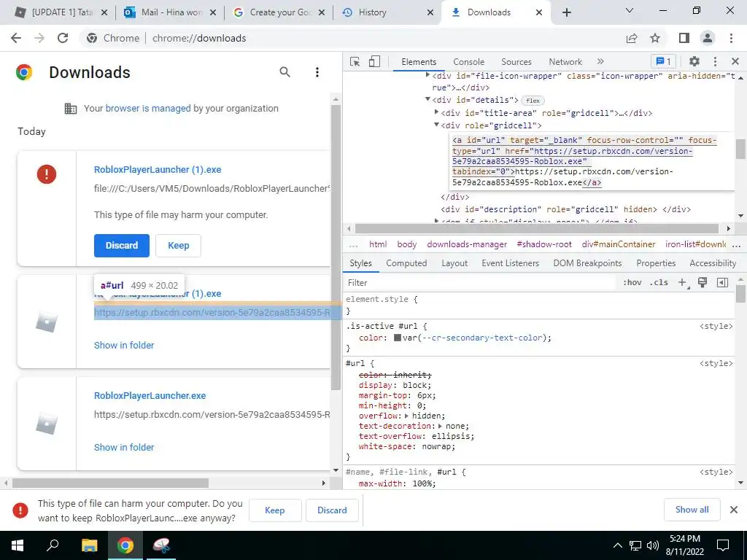Select #shadow-root in breadcrumb
Image resolution: width=747 pixels, height=560 pixels.
pos(544,244)
